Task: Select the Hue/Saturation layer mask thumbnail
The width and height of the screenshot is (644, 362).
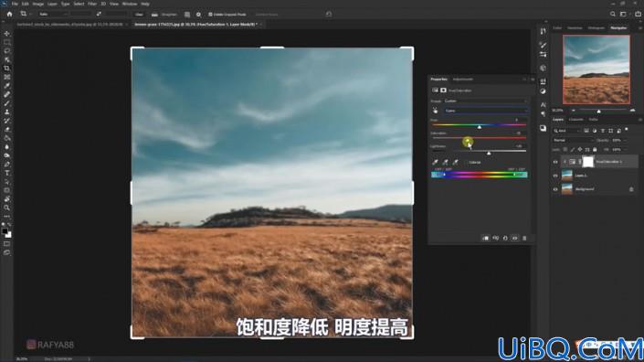Action: point(588,162)
